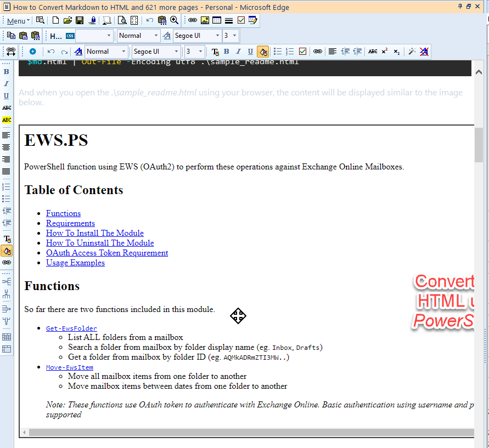Toggle Underline in the top formatting toolbar

(250, 52)
